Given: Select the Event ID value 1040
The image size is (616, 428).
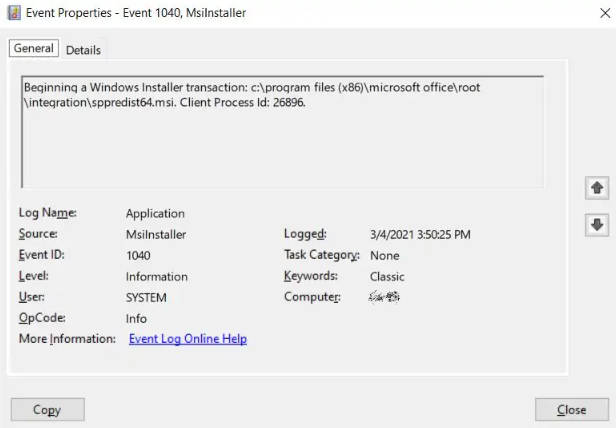Looking at the screenshot, I should point(138,256).
